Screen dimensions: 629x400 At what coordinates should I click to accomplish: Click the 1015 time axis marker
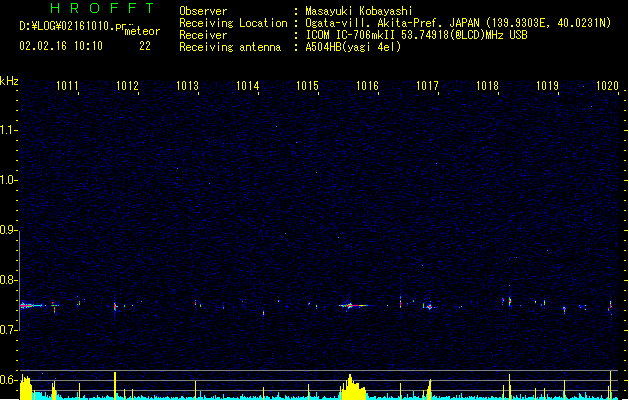[x=307, y=85]
